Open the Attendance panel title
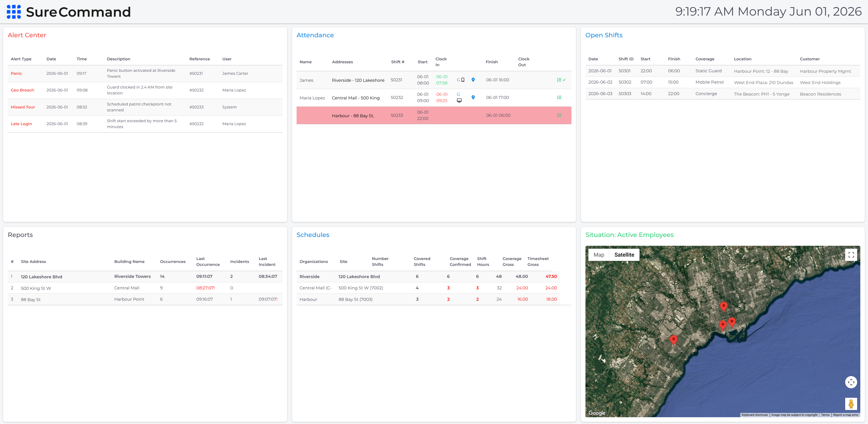This screenshot has height=424, width=868. pos(315,35)
